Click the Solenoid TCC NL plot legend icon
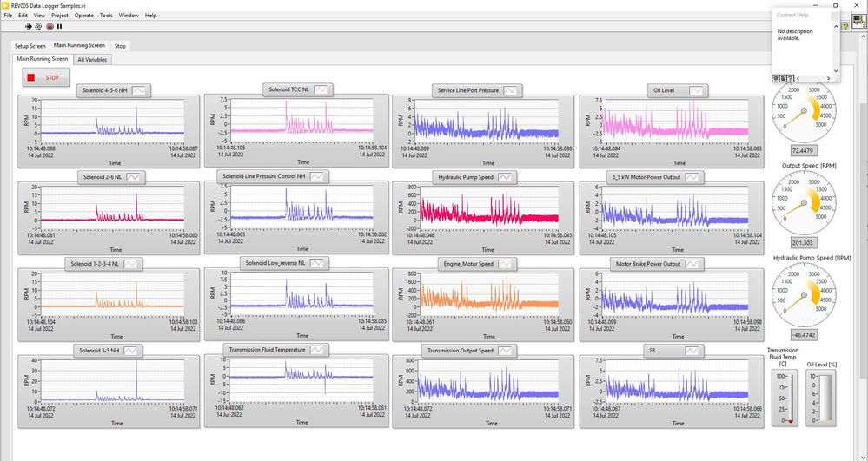This screenshot has width=868, height=461. click(321, 89)
